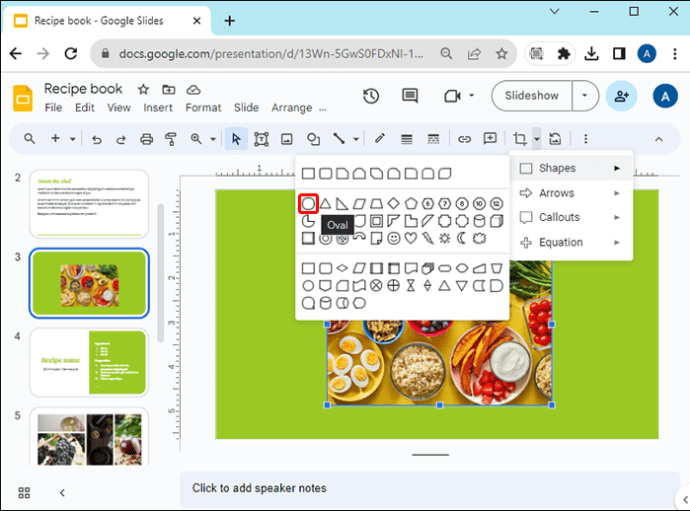Viewport: 690px width, 511px height.
Task: Open the line type dropdown arrow
Action: (x=356, y=140)
